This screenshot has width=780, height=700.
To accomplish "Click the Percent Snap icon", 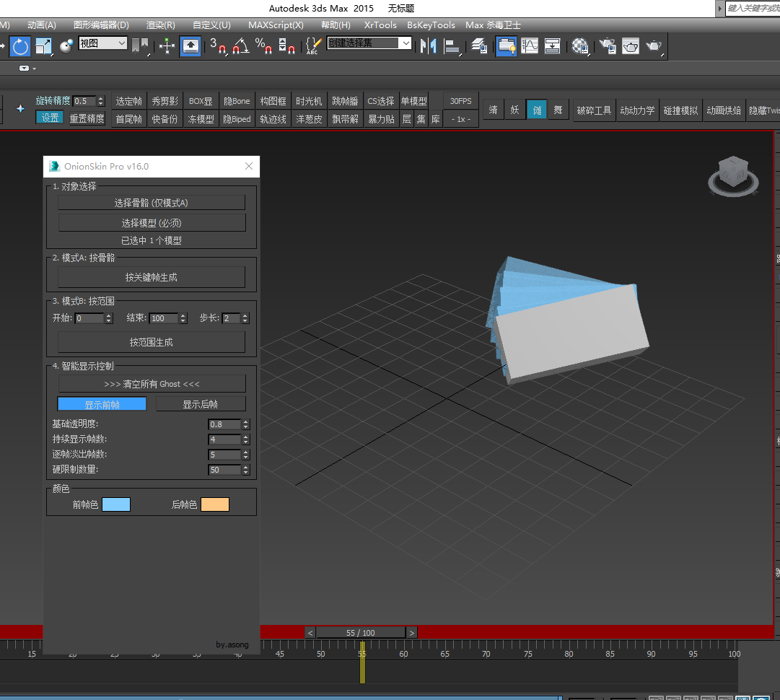I will [263, 46].
